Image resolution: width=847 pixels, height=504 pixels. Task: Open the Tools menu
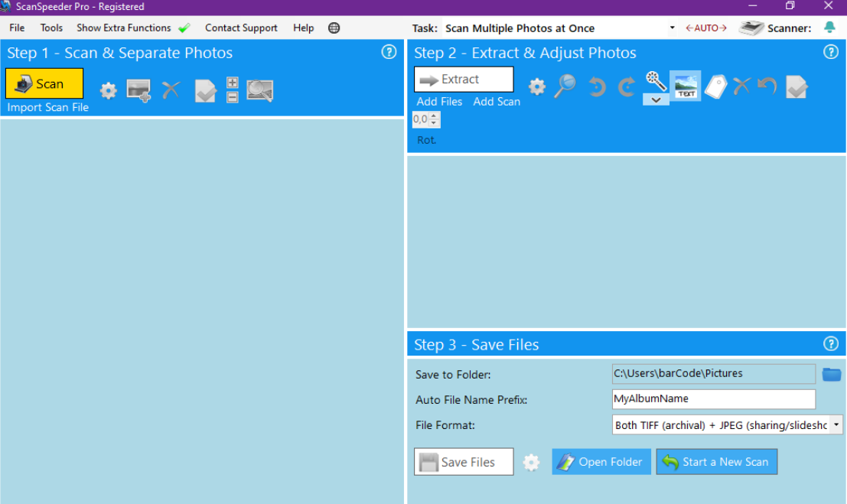click(51, 28)
